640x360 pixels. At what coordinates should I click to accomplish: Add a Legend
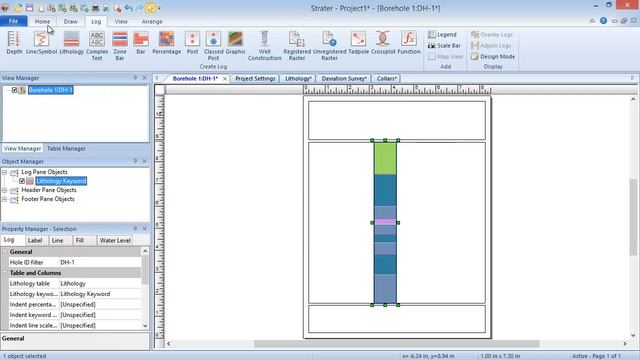click(x=442, y=35)
